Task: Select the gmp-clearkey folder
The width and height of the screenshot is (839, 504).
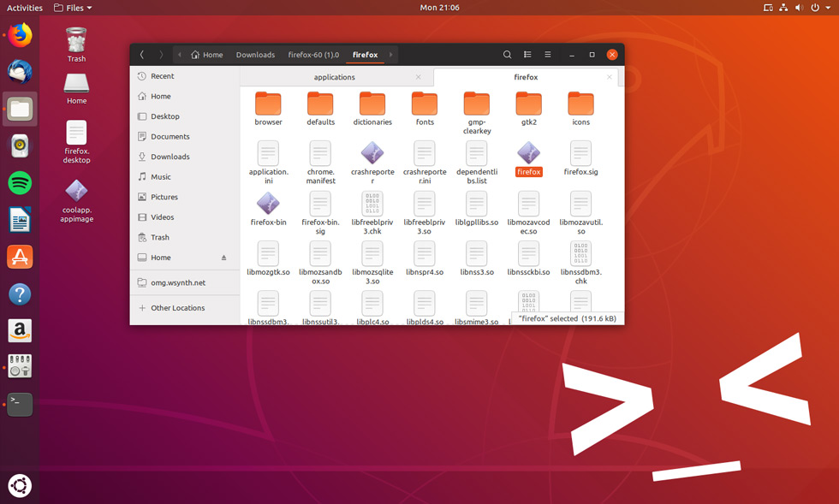Action: click(x=477, y=113)
